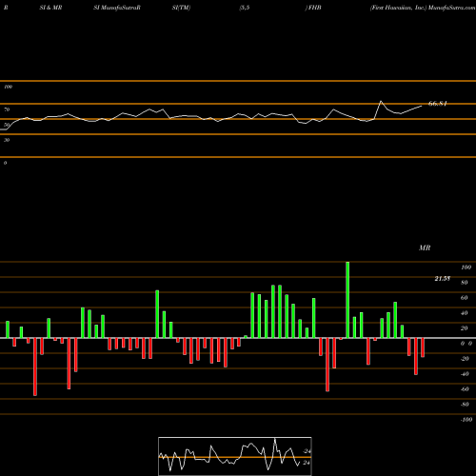This screenshot has width=476, height=476.
Task: Click the SI MunafaSutraR header label
Action: tap(117, 8)
